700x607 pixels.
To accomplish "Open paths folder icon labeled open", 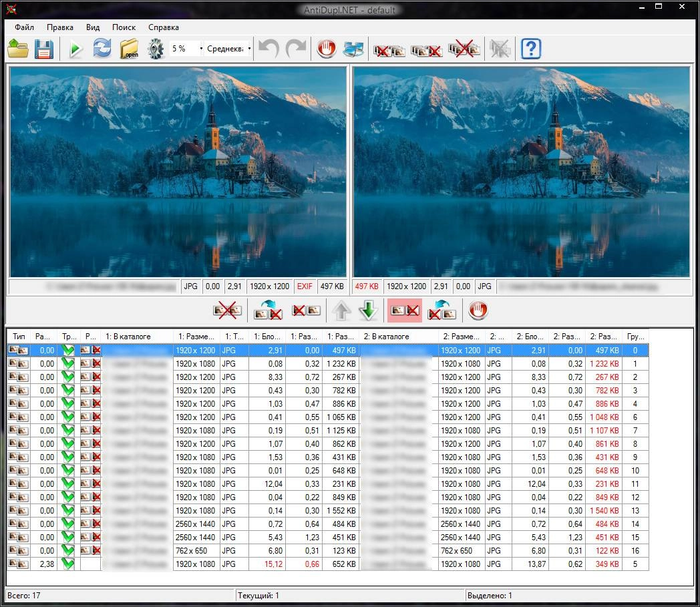I will coord(129,49).
